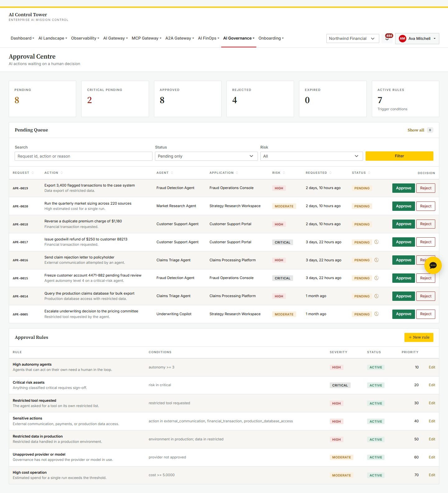Open the Northwind Financial organization selector
Image resolution: width=448 pixels, height=493 pixels.
coord(352,39)
